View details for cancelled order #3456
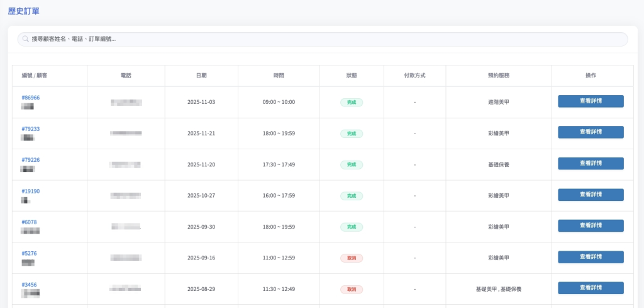 click(x=591, y=288)
